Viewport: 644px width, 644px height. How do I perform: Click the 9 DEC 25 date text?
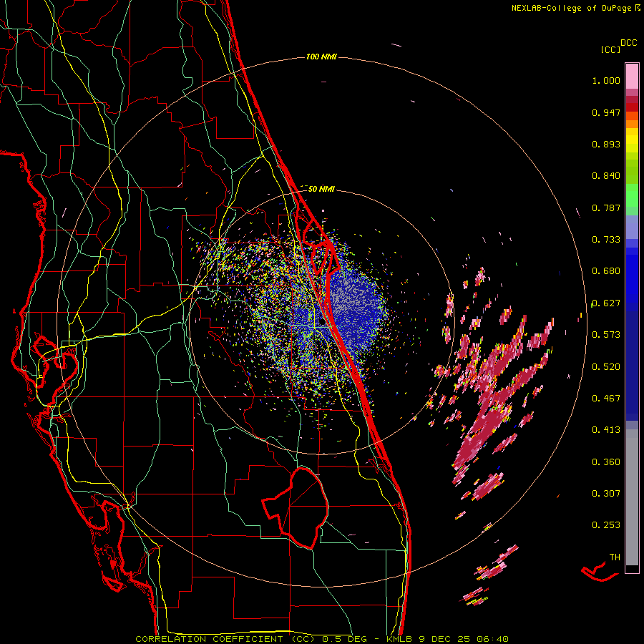(445, 639)
